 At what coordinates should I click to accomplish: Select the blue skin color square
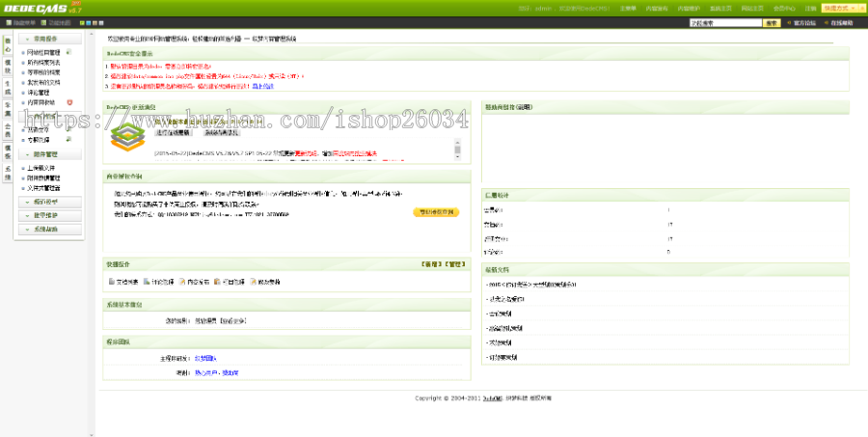(89, 23)
